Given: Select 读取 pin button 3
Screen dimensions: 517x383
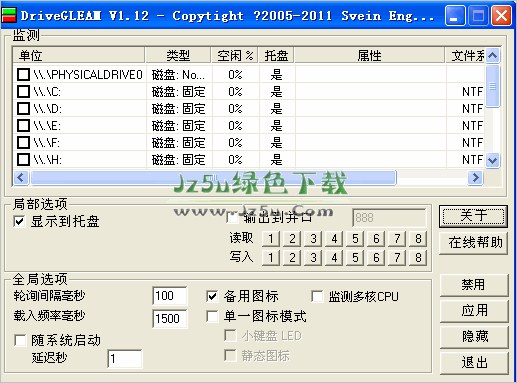Looking at the screenshot, I should pos(313,239).
